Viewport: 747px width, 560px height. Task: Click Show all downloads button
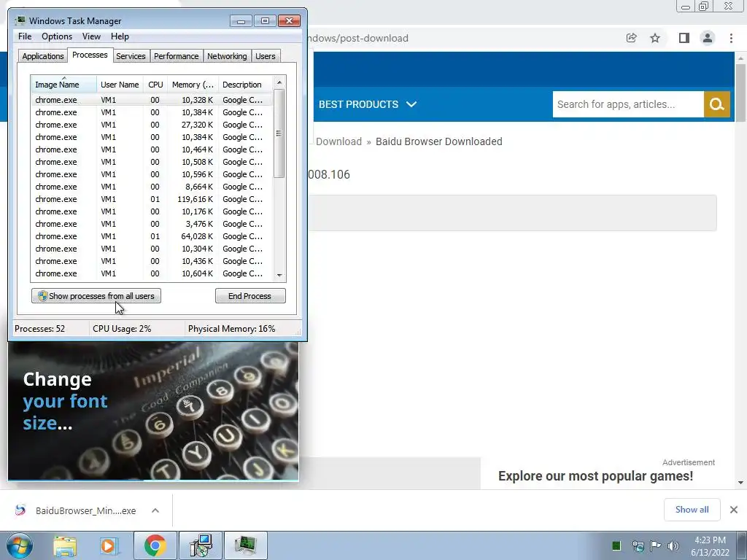tap(692, 510)
